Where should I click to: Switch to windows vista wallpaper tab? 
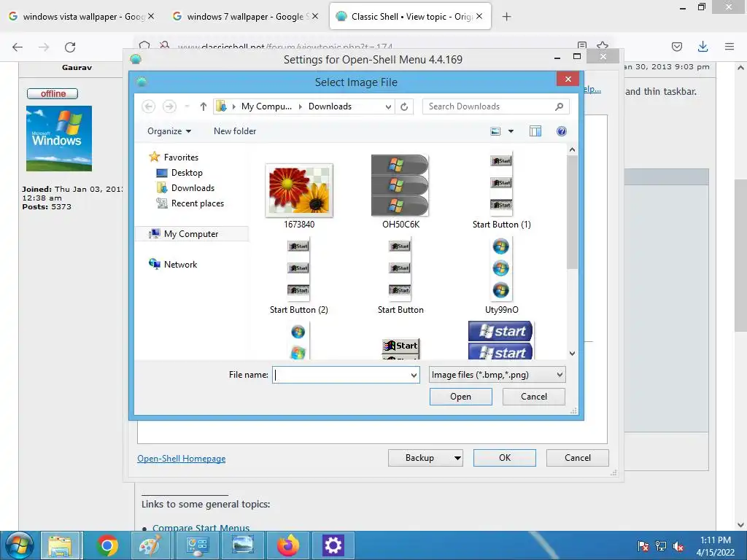(82, 17)
